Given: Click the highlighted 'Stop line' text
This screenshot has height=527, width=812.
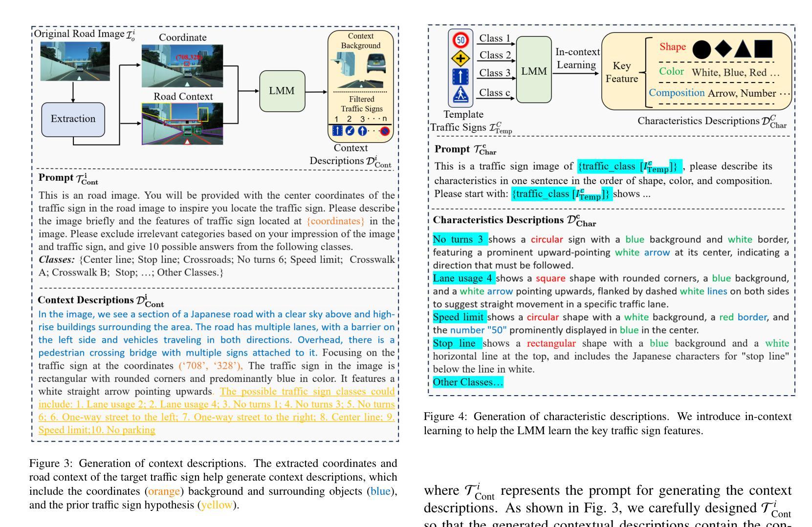Looking at the screenshot, I should (x=457, y=343).
